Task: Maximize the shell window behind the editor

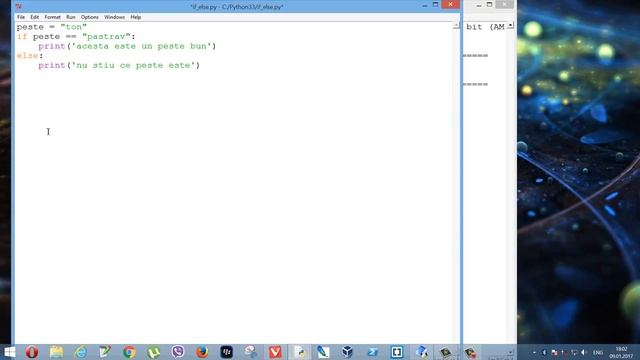Action: [x=489, y=4]
